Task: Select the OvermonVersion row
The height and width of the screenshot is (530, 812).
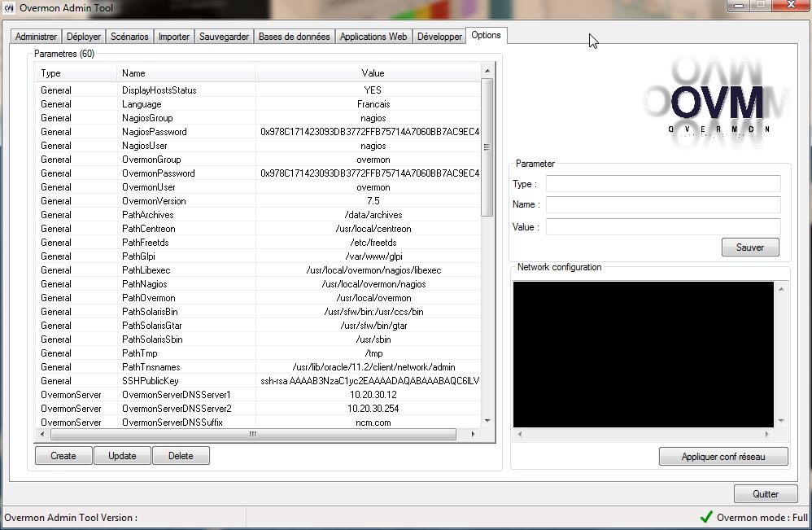Action: pos(258,201)
